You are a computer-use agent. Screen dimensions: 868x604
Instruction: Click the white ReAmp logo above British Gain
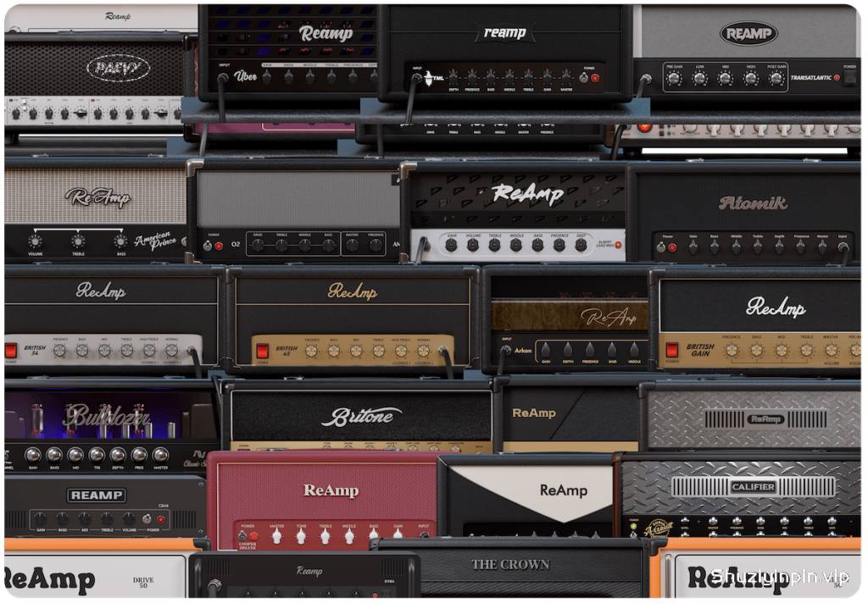pos(776,306)
